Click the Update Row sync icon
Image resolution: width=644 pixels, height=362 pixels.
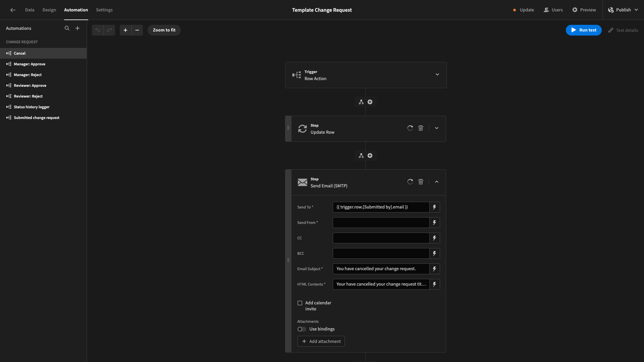(x=303, y=129)
